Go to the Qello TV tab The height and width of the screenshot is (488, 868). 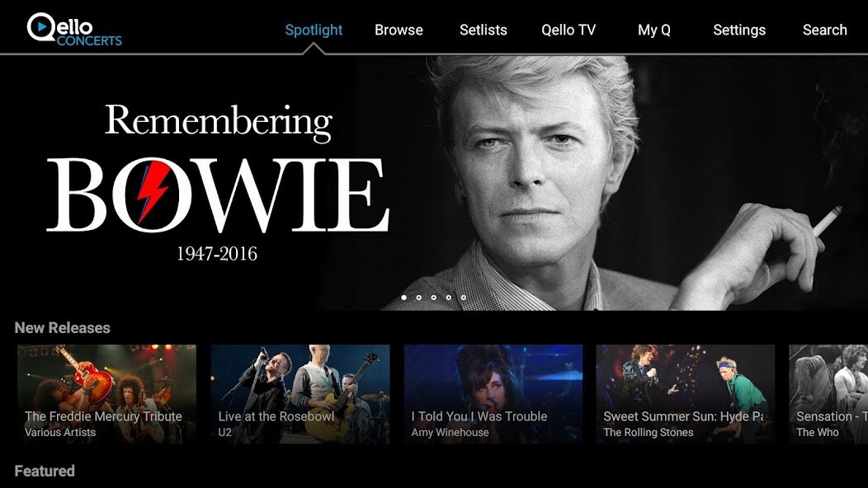click(568, 30)
